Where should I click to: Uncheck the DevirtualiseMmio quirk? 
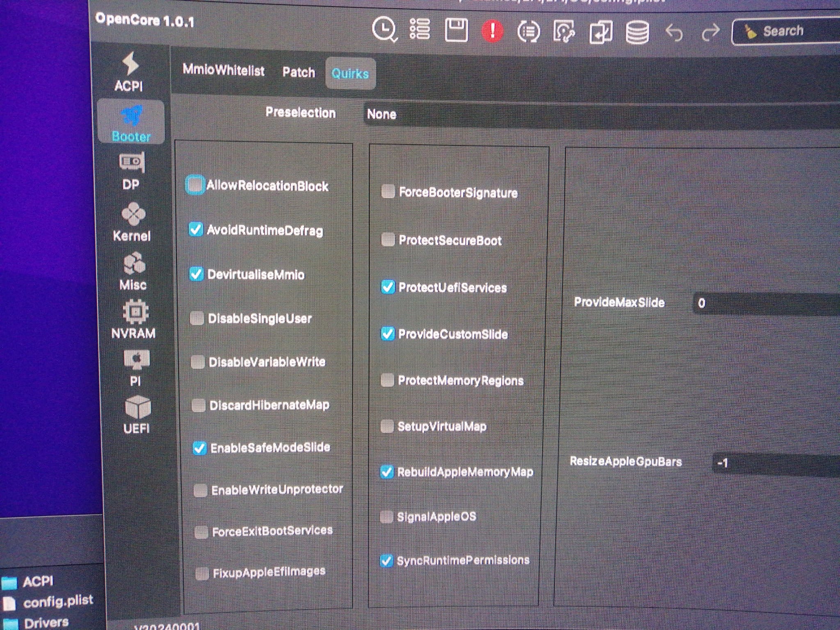pos(196,274)
